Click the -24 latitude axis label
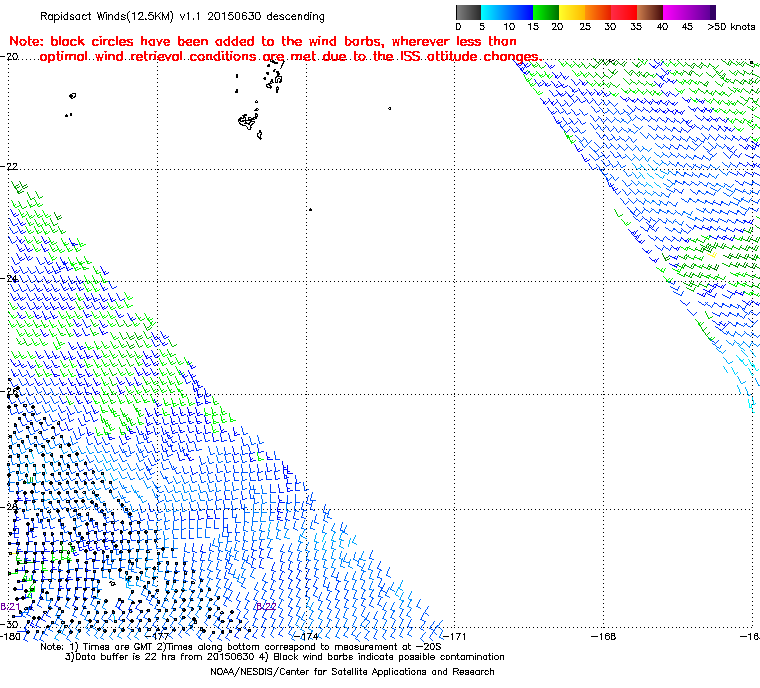 click(x=9, y=279)
